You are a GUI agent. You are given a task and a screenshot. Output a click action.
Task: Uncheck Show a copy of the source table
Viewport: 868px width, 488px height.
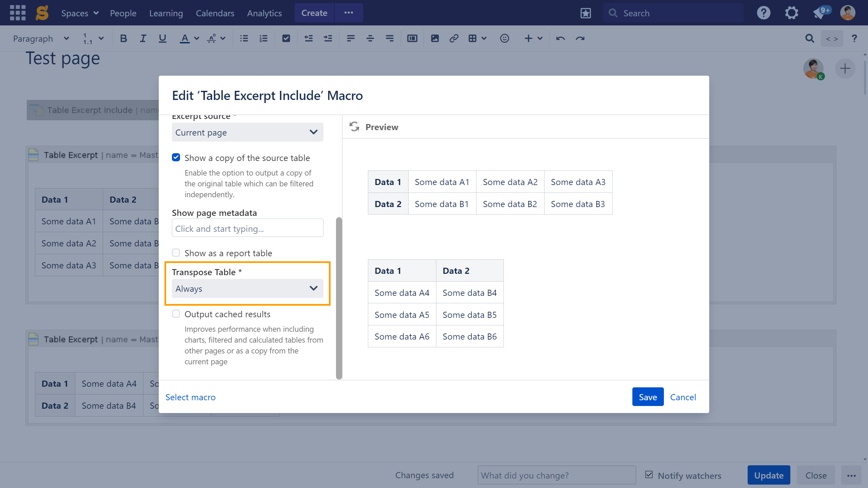tap(176, 157)
